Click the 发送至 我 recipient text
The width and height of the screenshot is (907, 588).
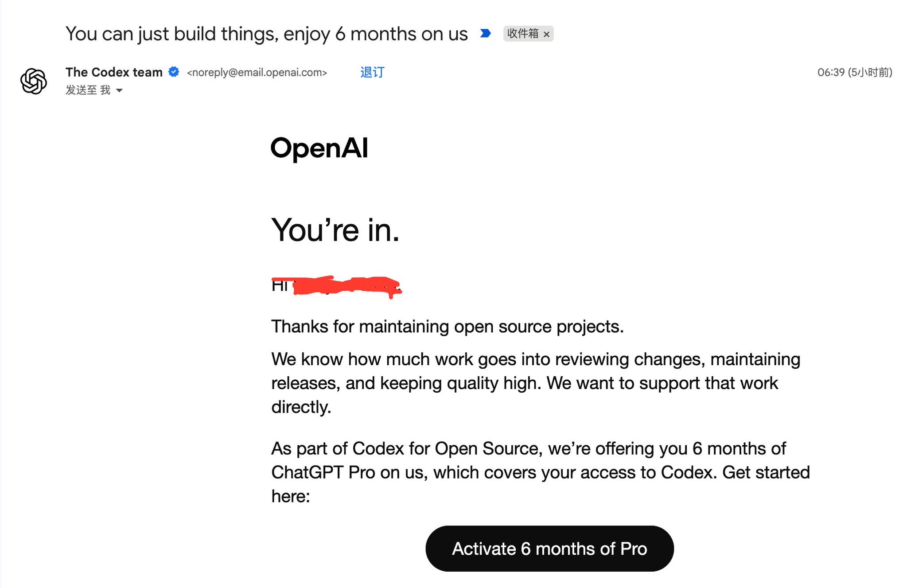click(88, 90)
